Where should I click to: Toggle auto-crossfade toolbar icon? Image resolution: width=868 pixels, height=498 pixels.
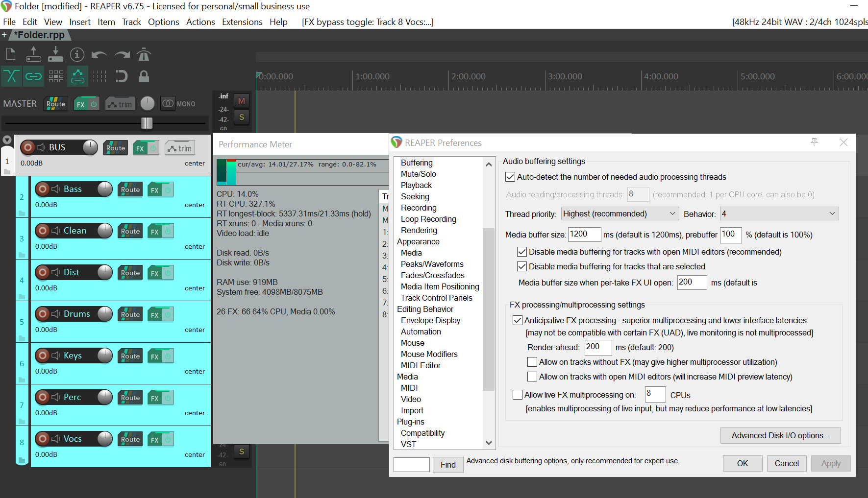(x=11, y=76)
